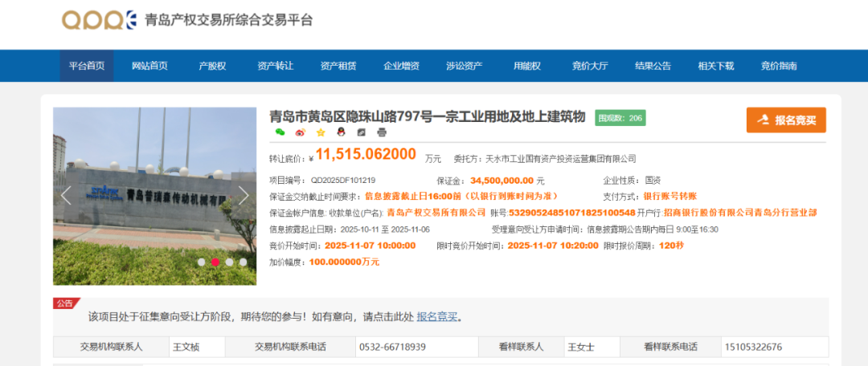Select the third carousel indicator dot
Screen dimensions: 868x366
[x=229, y=262]
